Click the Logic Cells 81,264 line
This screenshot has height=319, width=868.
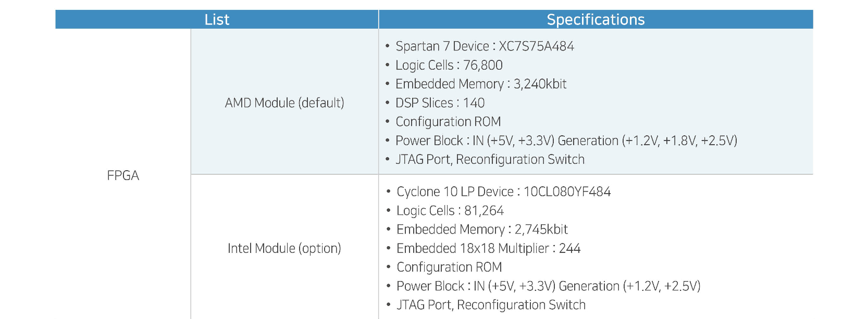point(450,211)
